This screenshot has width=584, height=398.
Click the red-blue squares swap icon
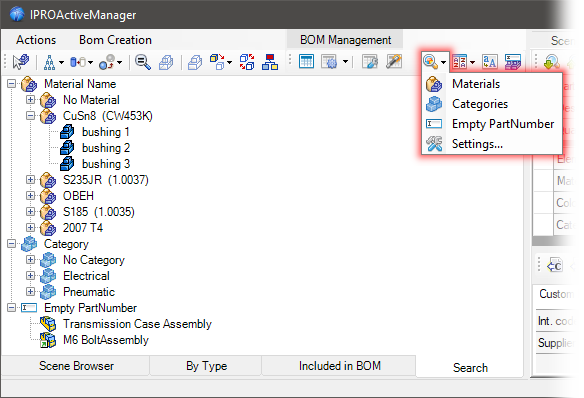pyautogui.click(x=247, y=62)
